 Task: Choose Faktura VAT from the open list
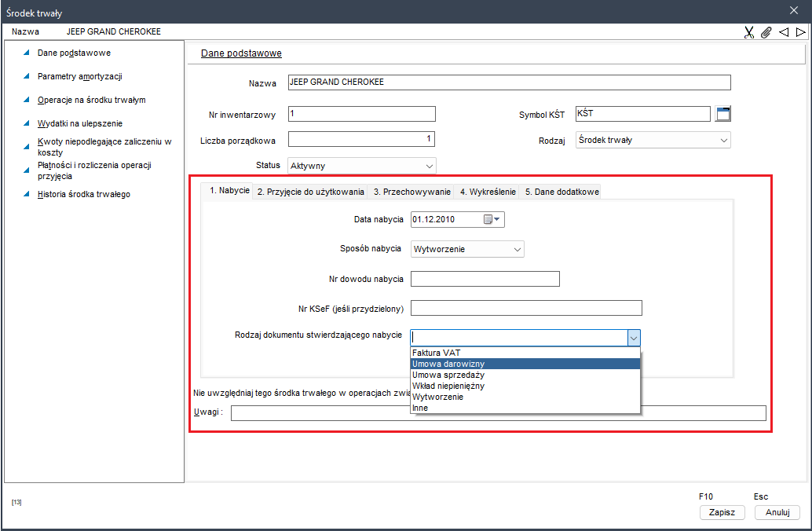tap(437, 353)
